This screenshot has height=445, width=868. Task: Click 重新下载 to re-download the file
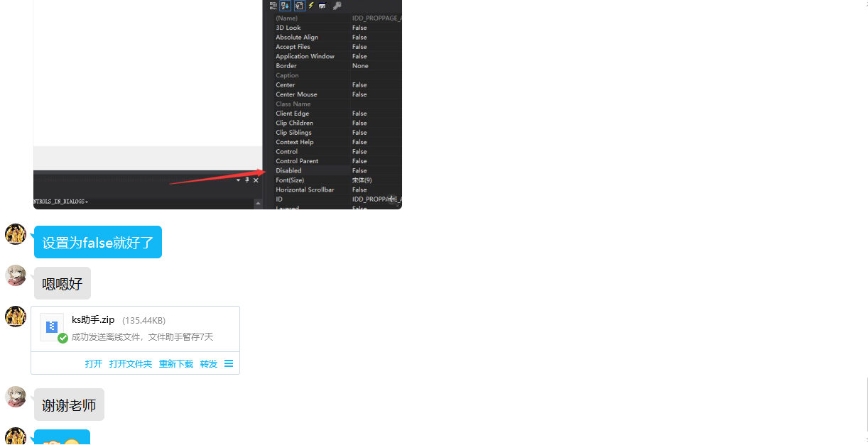pyautogui.click(x=176, y=363)
